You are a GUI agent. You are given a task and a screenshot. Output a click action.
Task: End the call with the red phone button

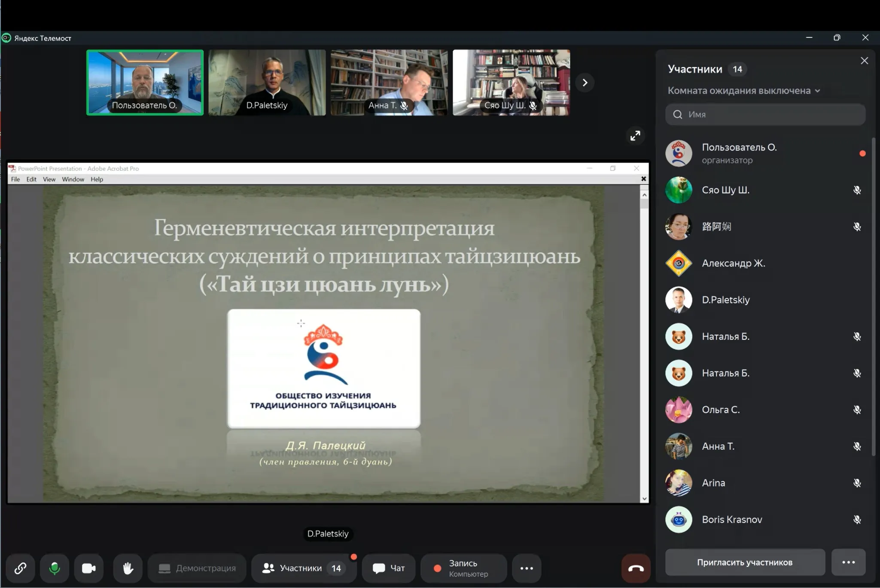pos(636,568)
